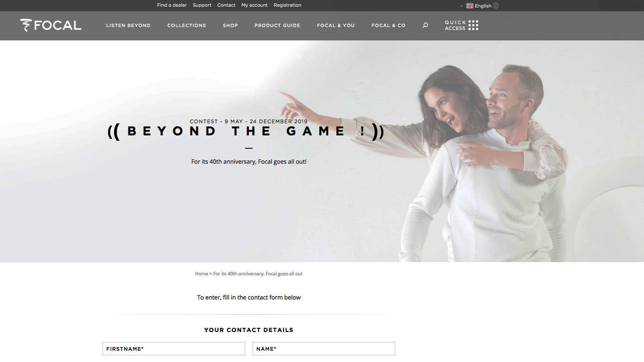Click the UK flag language icon
This screenshot has width=644, height=362.
click(470, 6)
